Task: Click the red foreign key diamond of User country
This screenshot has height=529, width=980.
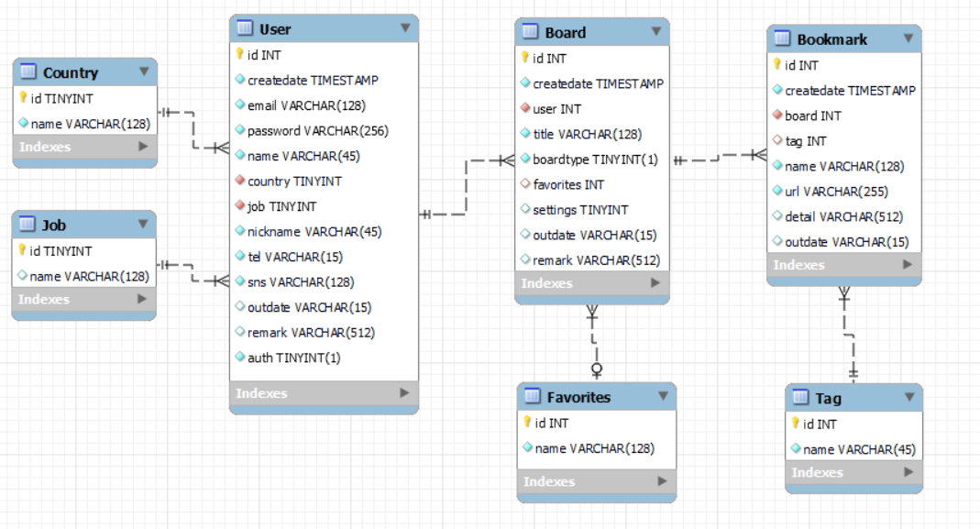Action: (x=240, y=180)
